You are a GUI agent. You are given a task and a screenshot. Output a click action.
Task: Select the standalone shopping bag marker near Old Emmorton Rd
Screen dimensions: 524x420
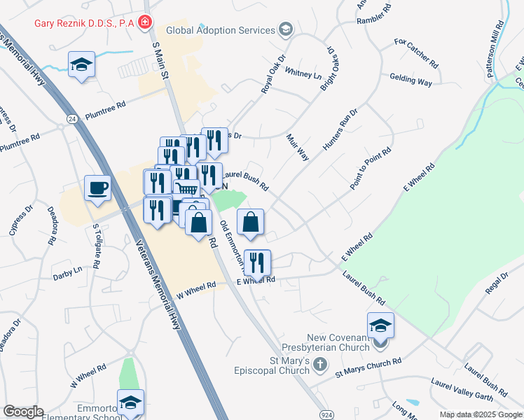(x=250, y=225)
